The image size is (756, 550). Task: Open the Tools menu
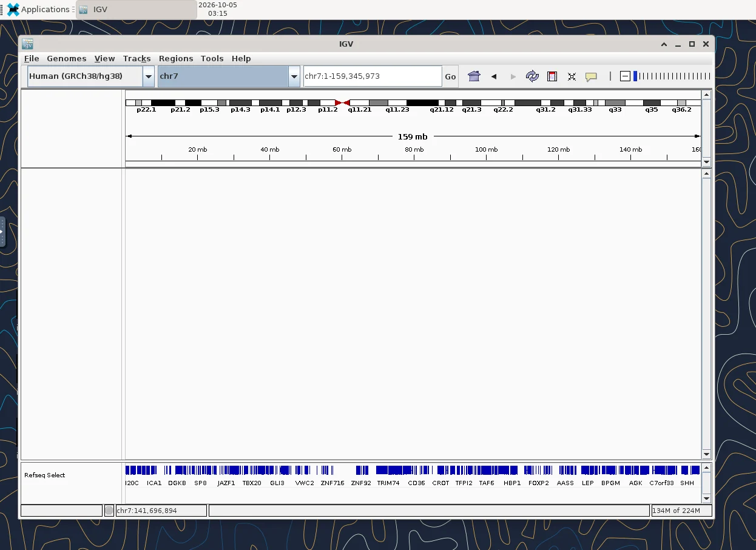click(212, 59)
